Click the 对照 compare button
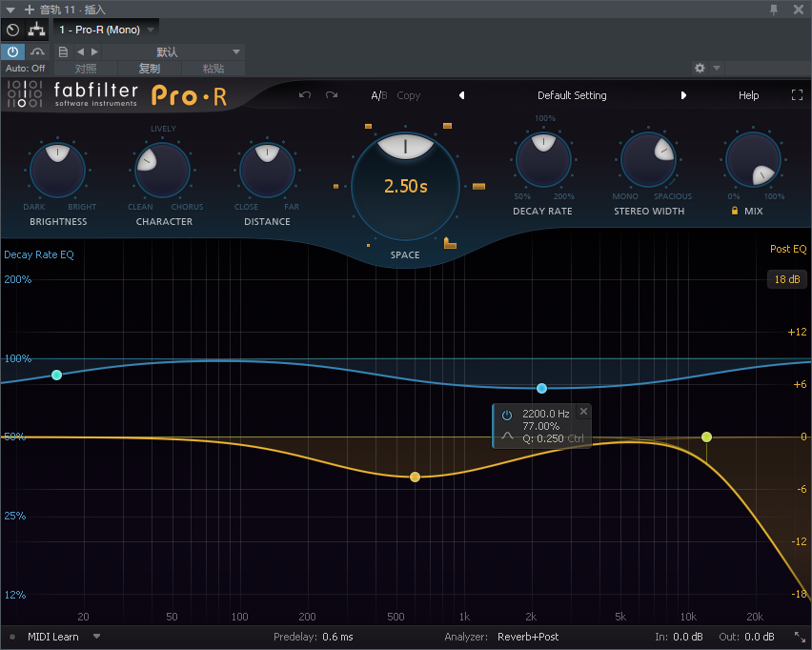 86,69
